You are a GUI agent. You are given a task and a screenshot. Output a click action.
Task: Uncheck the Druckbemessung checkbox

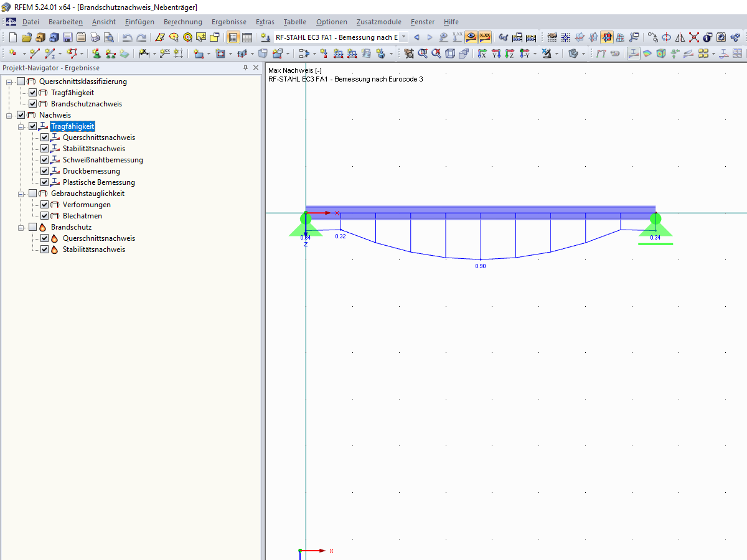(45, 171)
